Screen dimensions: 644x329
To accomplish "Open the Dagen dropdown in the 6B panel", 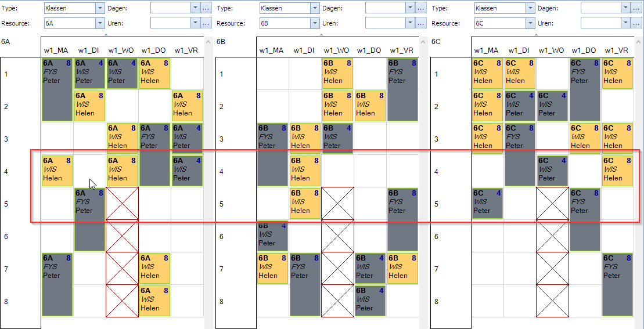I will pyautogui.click(x=411, y=8).
